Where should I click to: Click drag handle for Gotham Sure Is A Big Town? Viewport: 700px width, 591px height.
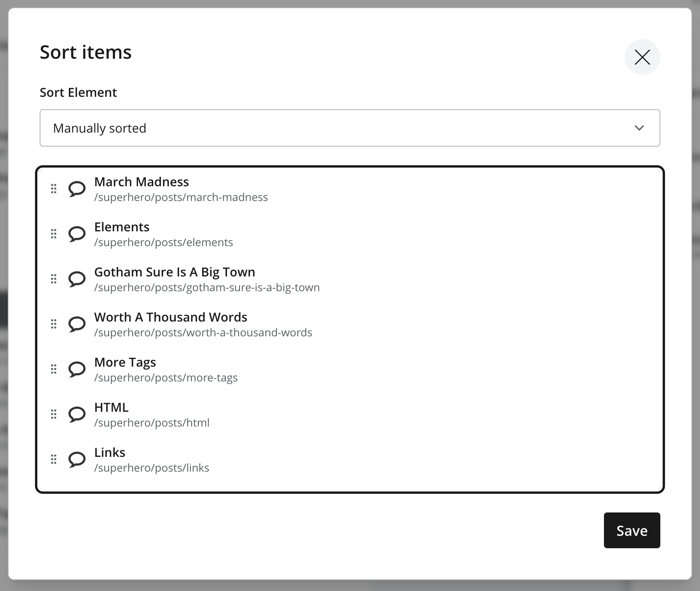(x=54, y=279)
